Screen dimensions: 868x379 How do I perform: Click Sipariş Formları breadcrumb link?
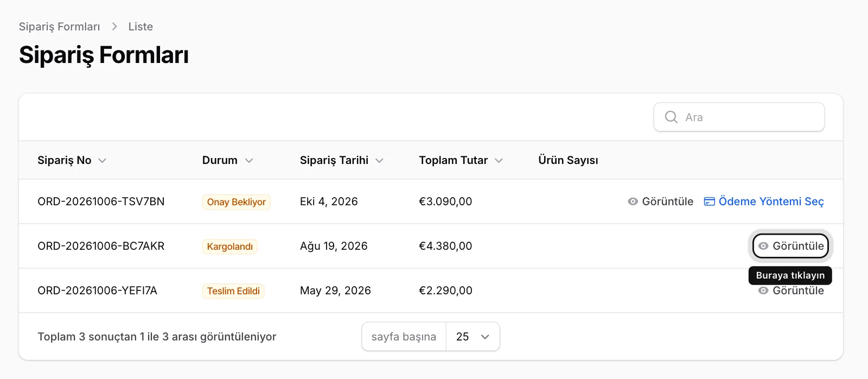click(60, 27)
